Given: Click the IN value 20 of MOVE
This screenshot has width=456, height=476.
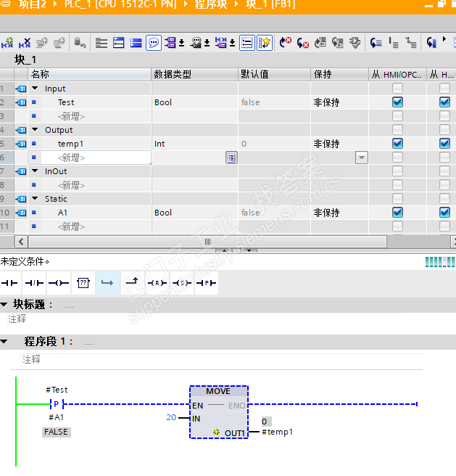Looking at the screenshot, I should point(171,417).
